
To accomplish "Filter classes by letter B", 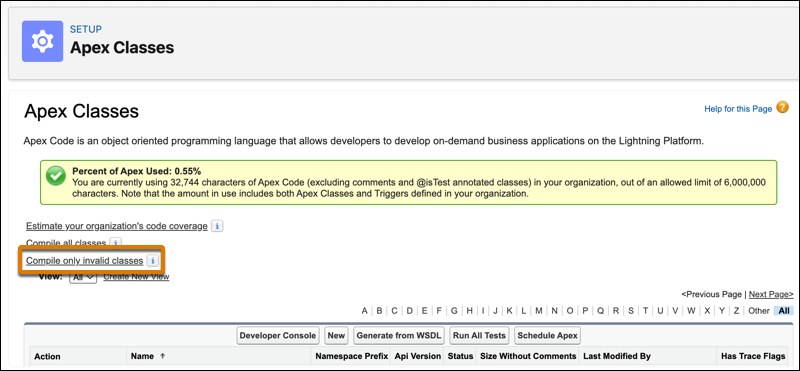I will (x=379, y=311).
